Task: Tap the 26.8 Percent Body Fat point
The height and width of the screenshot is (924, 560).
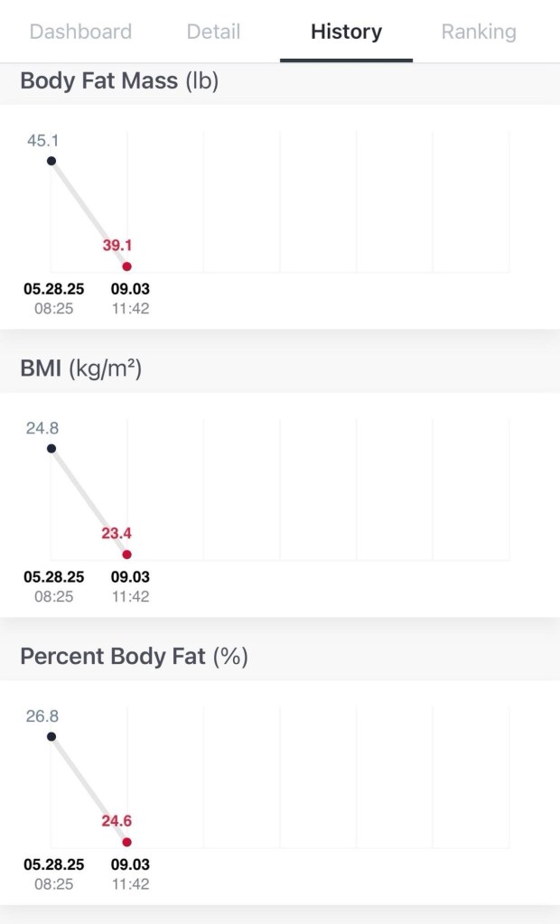Action: click(x=51, y=737)
